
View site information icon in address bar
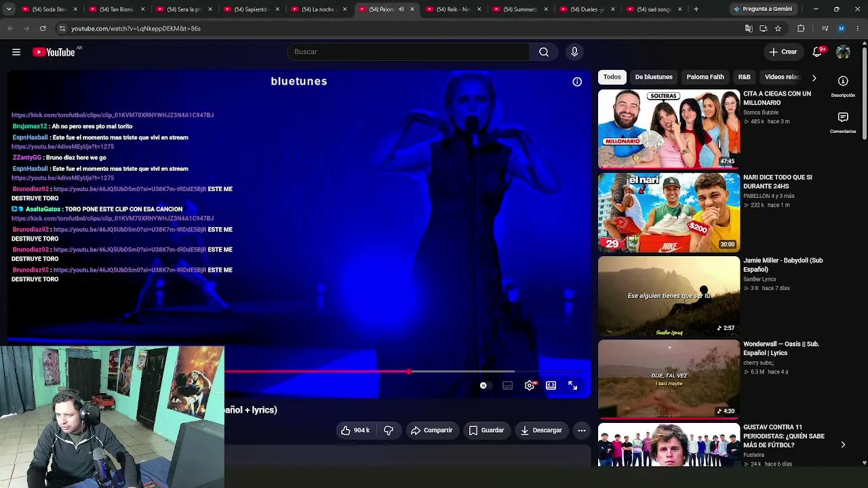62,28
